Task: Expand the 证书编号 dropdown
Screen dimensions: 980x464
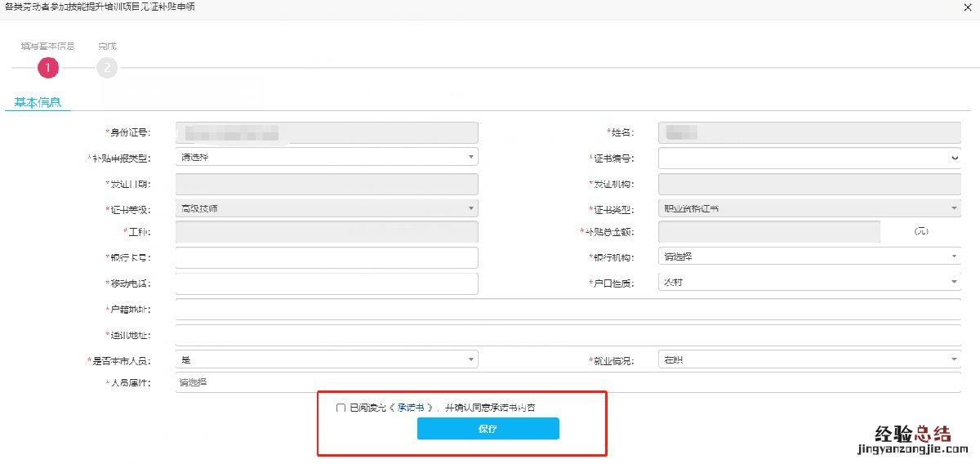Action: (x=808, y=157)
